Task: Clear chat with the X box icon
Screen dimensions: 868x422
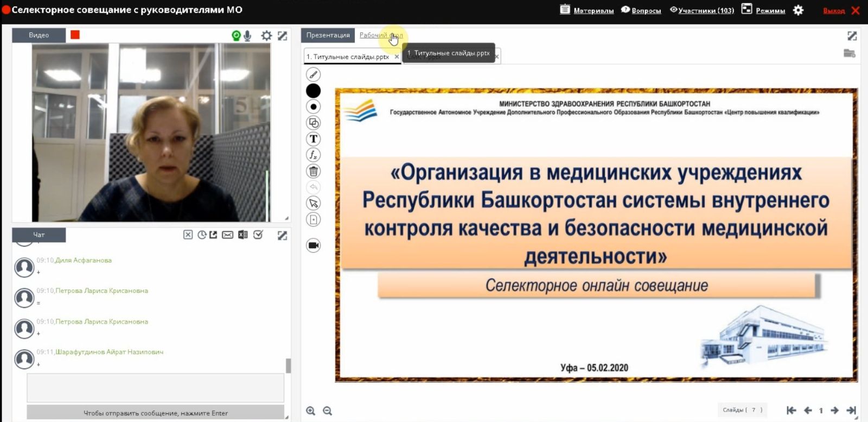Action: (188, 235)
